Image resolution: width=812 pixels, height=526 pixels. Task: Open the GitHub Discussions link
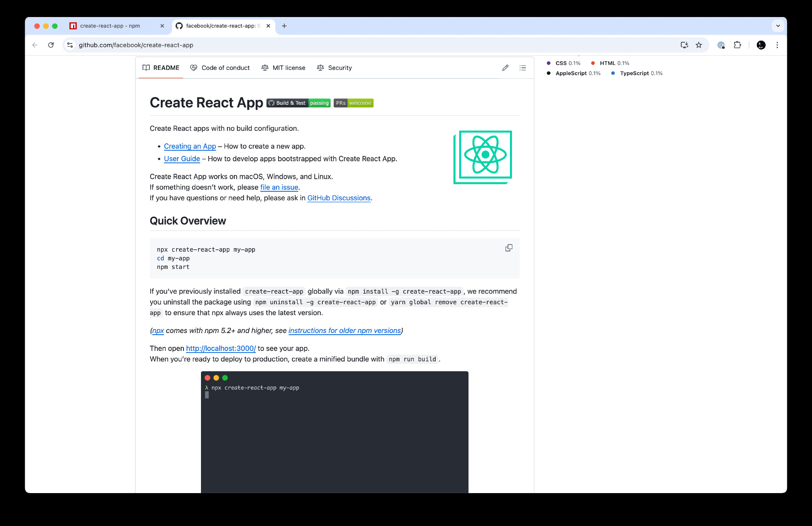339,198
